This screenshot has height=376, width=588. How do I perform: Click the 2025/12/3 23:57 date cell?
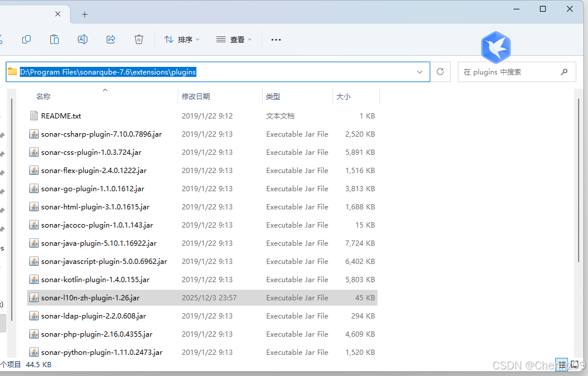click(x=209, y=298)
